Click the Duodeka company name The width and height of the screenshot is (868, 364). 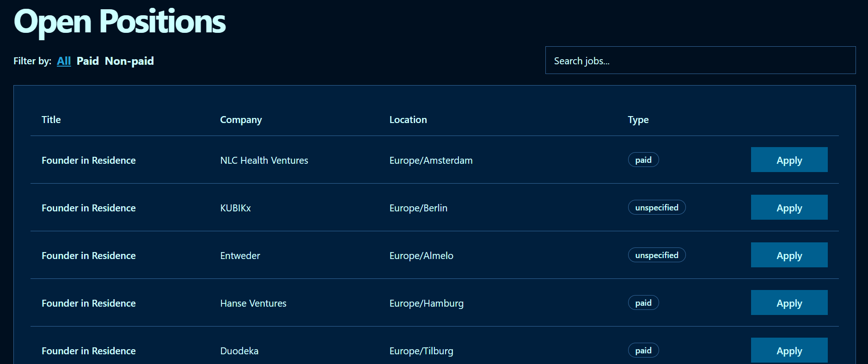coord(239,351)
